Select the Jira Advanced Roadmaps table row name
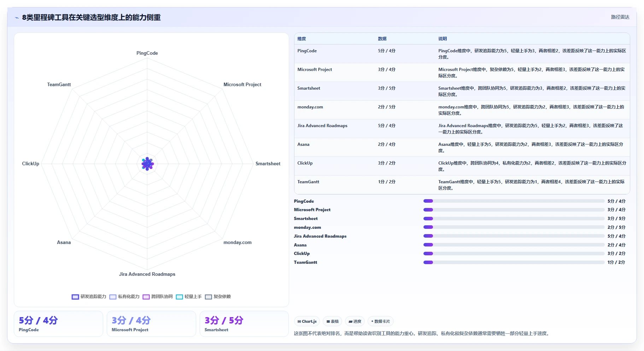The image size is (644, 351). coord(322,126)
